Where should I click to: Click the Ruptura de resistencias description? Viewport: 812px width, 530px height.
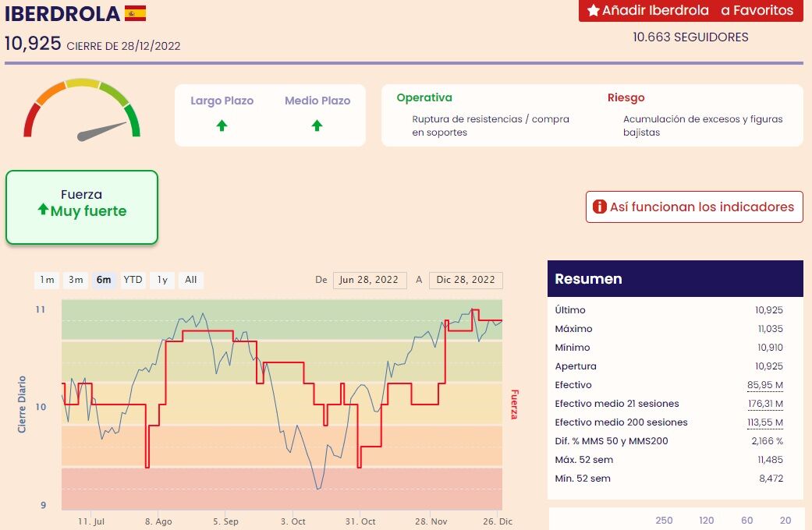(491, 125)
